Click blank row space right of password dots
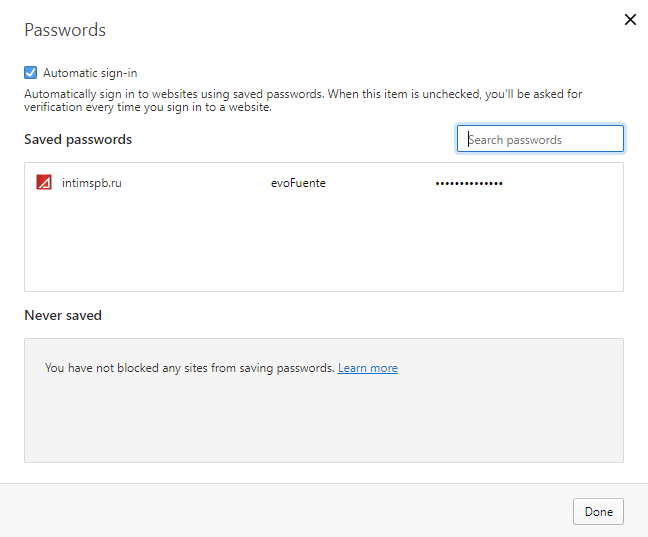 565,183
